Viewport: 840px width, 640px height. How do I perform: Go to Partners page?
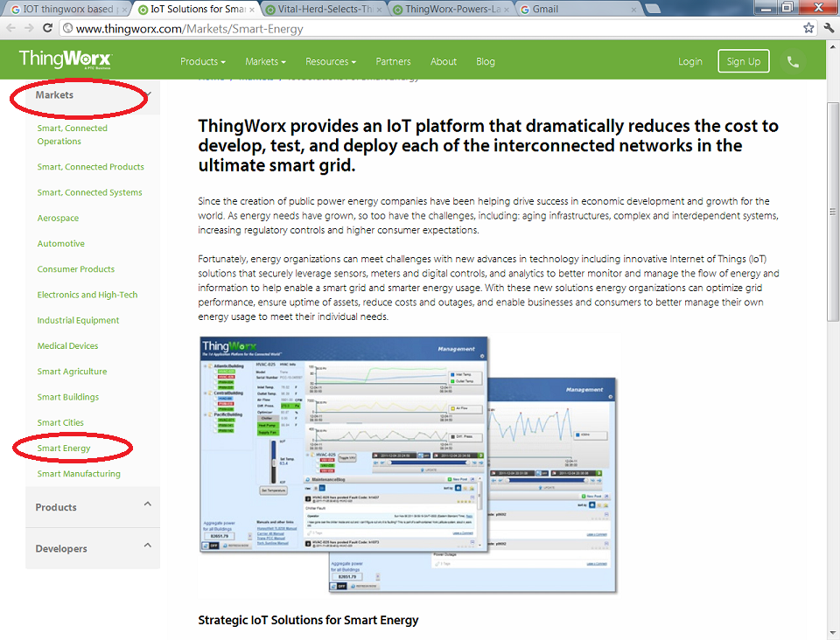point(393,61)
